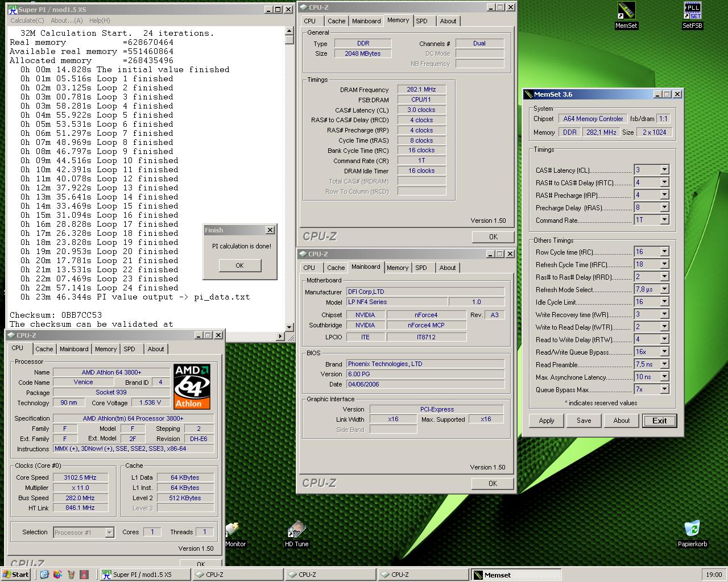This screenshot has width=728, height=582.
Task: Switch to Cache tab in CPU-Z Memory window
Action: [336, 21]
